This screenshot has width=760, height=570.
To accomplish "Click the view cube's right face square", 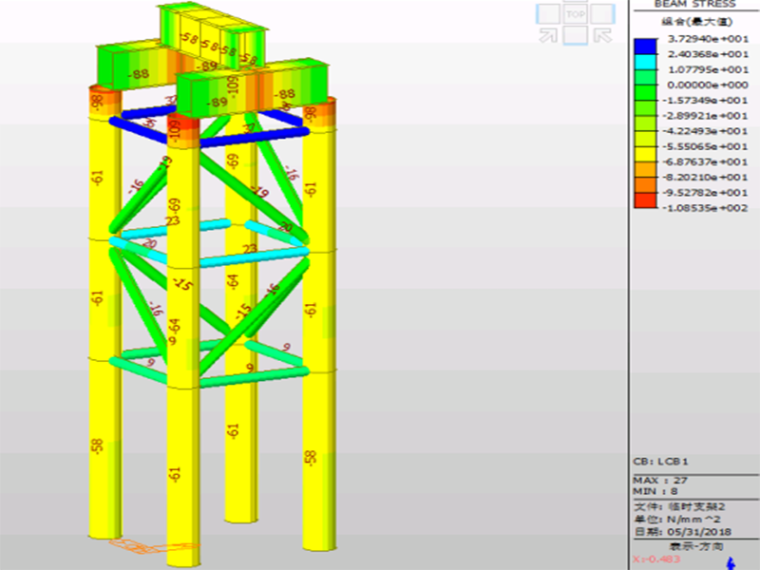I will (602, 15).
